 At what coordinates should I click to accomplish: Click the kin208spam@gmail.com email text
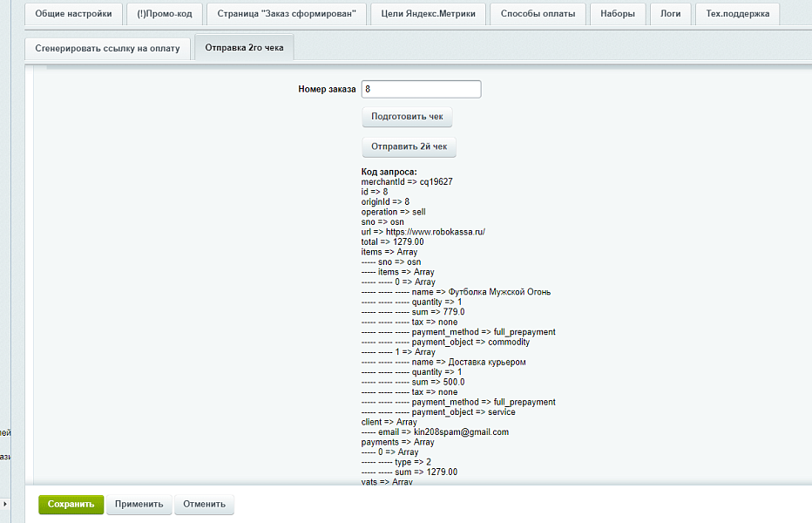pos(461,432)
